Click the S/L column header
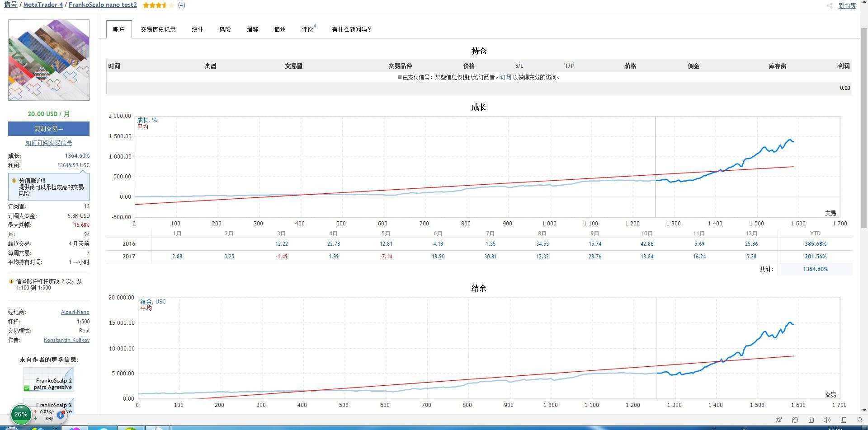The image size is (868, 430). [x=519, y=66]
